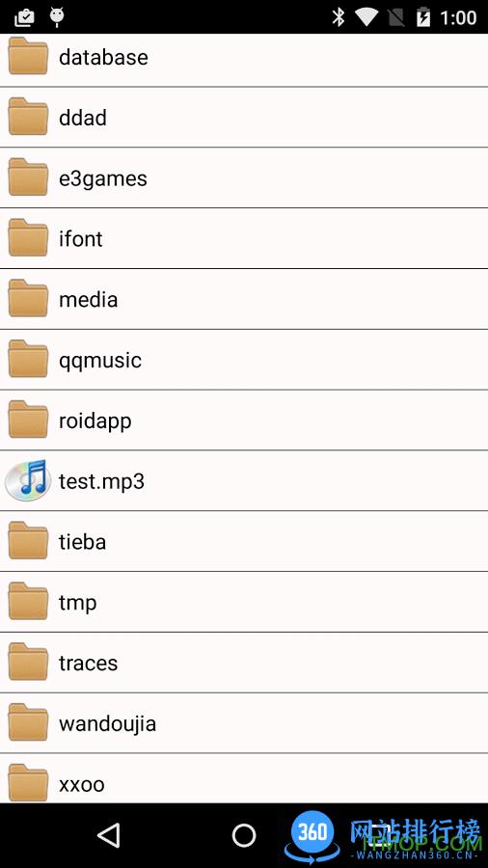Tap the Android back navigation button
The image size is (488, 868).
click(x=108, y=835)
